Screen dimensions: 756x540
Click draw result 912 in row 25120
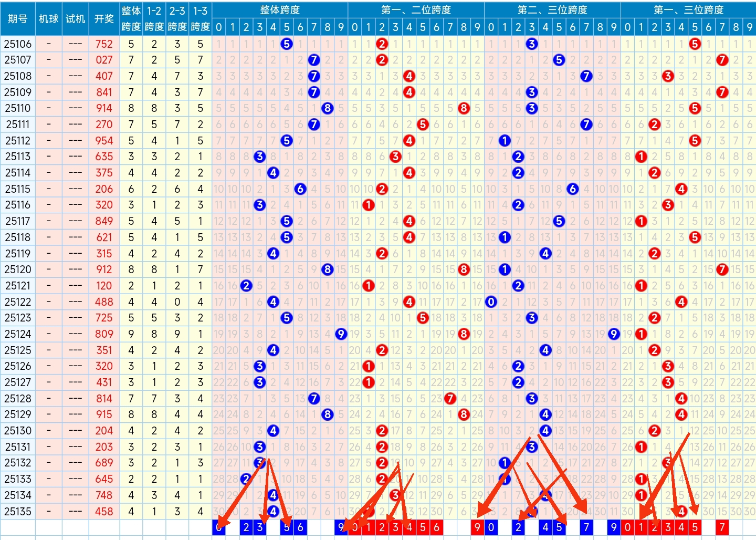click(104, 269)
